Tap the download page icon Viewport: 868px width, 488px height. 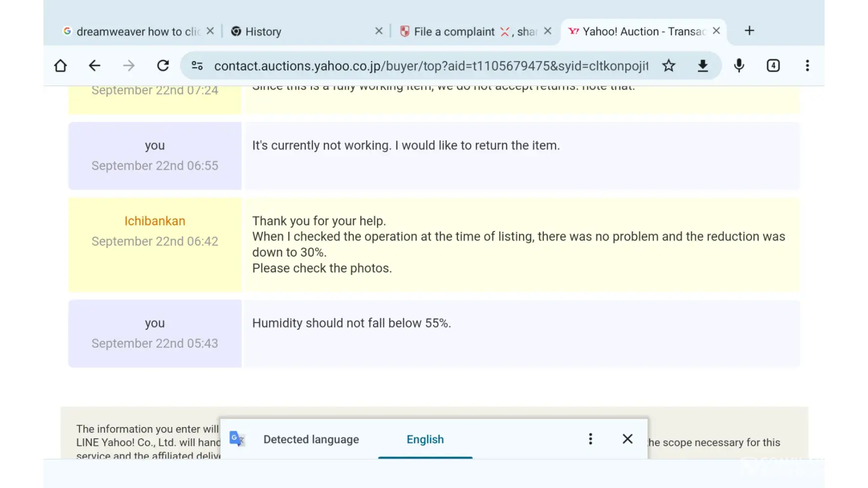(703, 66)
